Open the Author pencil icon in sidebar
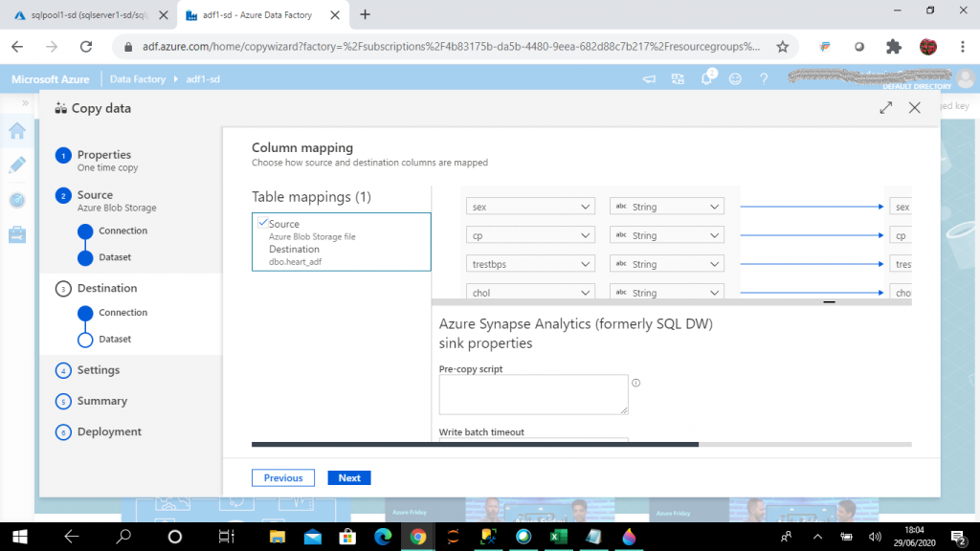Viewport: 980px width, 551px height. (17, 165)
